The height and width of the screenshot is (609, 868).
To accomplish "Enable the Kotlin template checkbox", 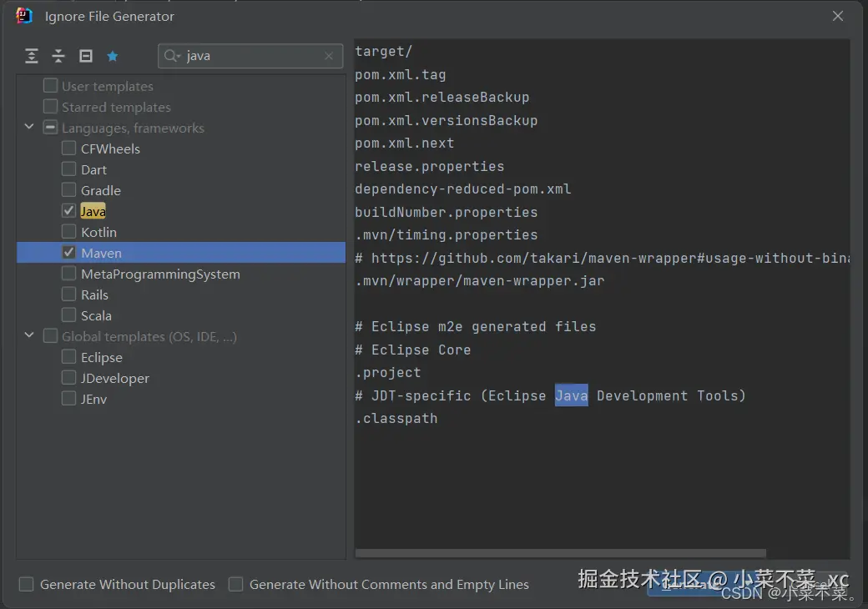I will (68, 231).
